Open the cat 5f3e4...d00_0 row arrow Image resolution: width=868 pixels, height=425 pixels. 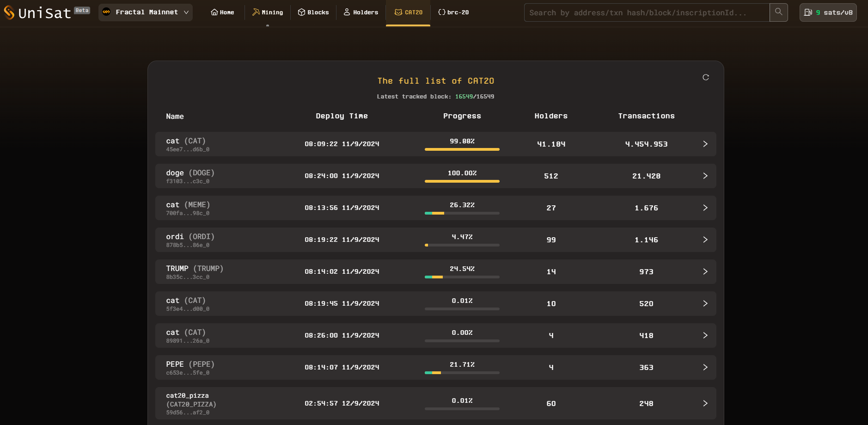pos(705,303)
